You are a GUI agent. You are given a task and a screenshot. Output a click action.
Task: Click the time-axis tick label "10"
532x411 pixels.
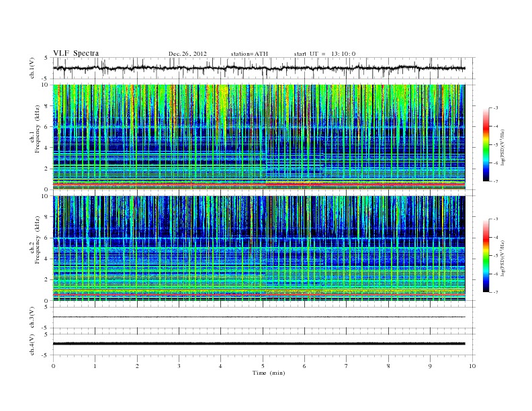pyautogui.click(x=472, y=366)
